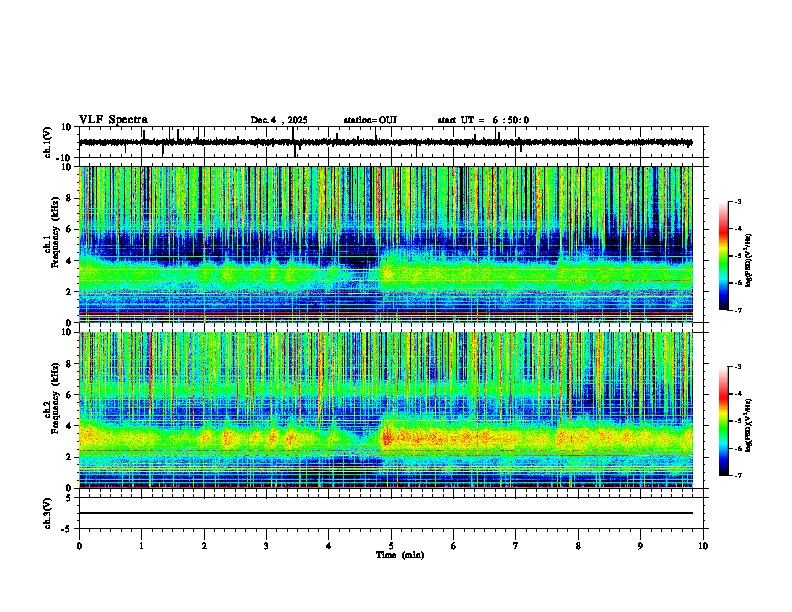Image resolution: width=792 pixels, height=612 pixels.
Task: Click time axis tick label "1"
Action: point(141,546)
